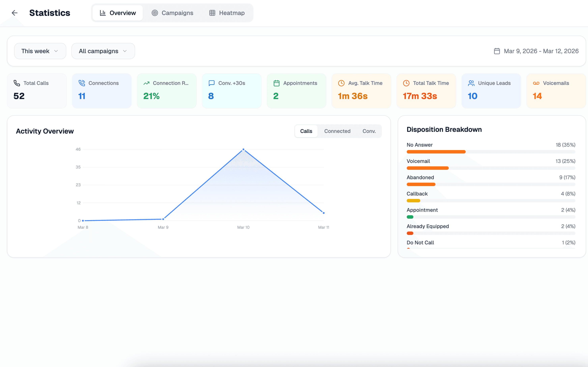Click the calendar icon beside the date range
The image size is (588, 367).
(x=497, y=51)
